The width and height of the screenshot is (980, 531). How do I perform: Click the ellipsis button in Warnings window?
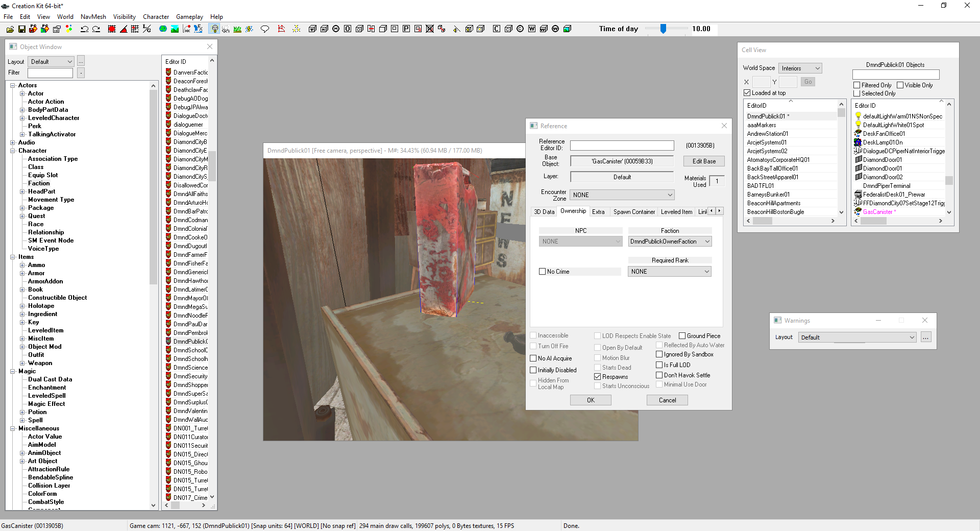(926, 337)
